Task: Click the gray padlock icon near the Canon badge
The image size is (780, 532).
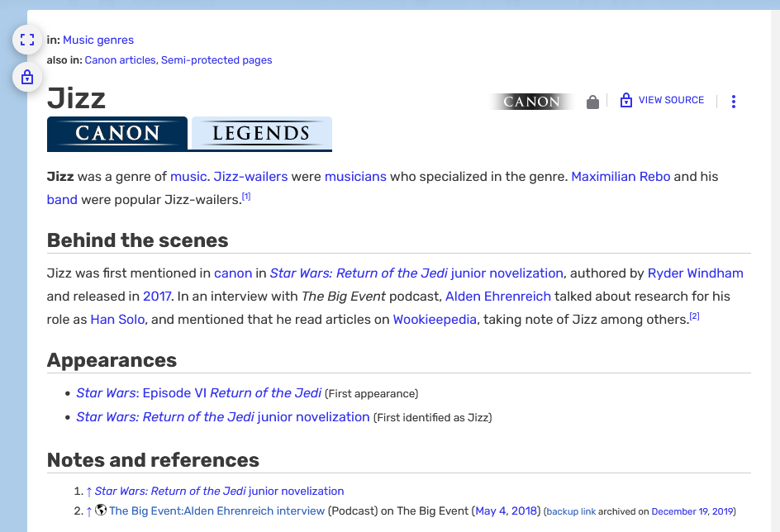Action: coord(592,102)
